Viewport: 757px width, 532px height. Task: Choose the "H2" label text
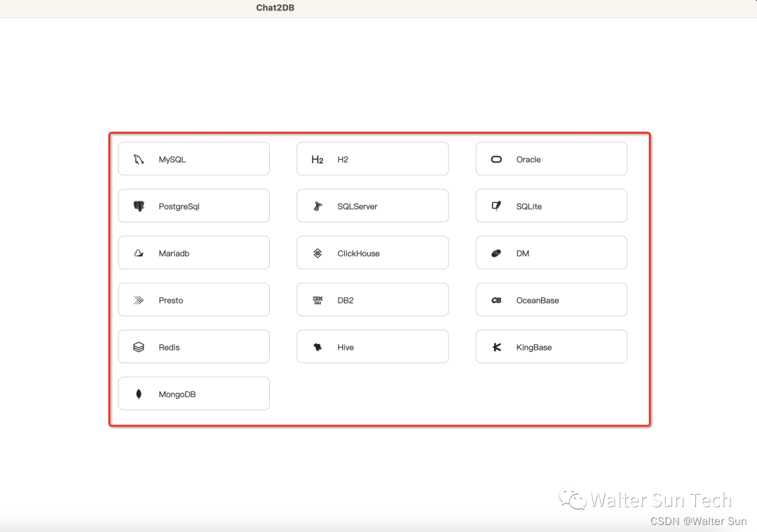point(343,159)
